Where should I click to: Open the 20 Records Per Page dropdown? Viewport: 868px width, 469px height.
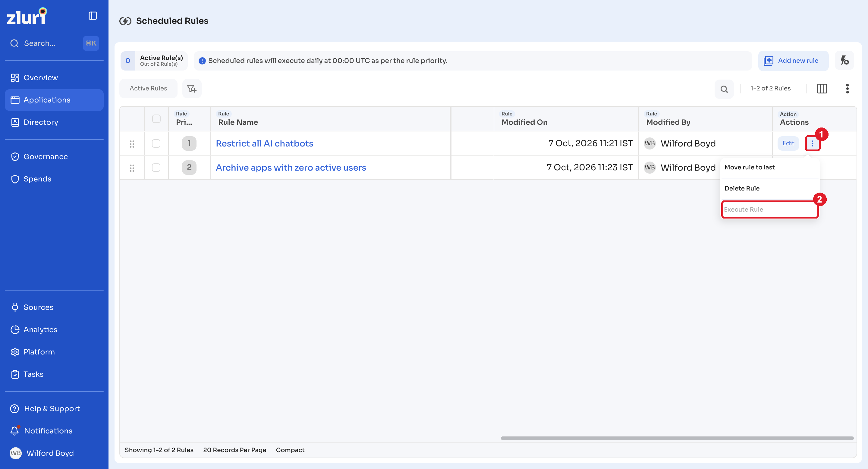click(x=234, y=450)
